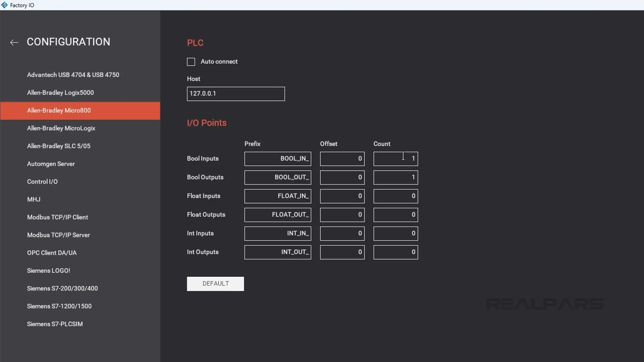The image size is (644, 362).
Task: Select MHJ driver
Action: pyautogui.click(x=80, y=199)
